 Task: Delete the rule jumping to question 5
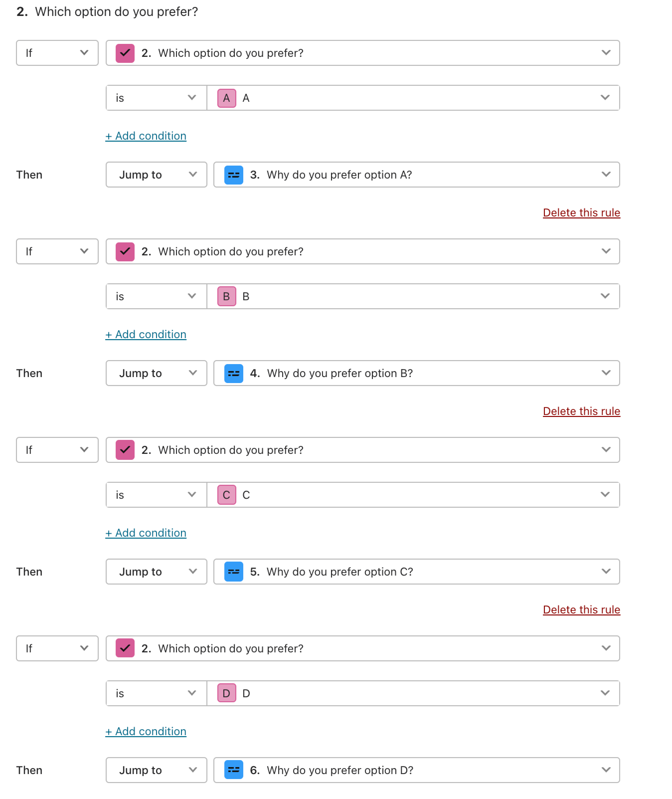pos(581,609)
